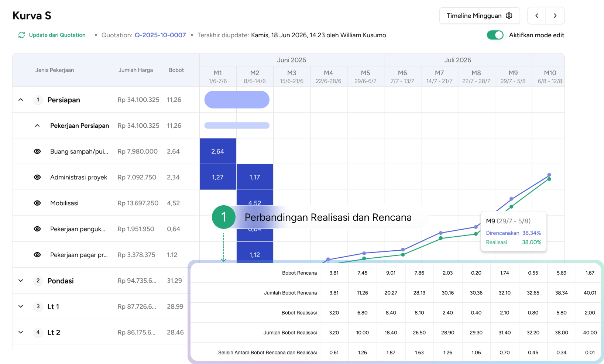Toggle visibility of Pekerjaan penguk... row
604x364 pixels.
tap(37, 229)
